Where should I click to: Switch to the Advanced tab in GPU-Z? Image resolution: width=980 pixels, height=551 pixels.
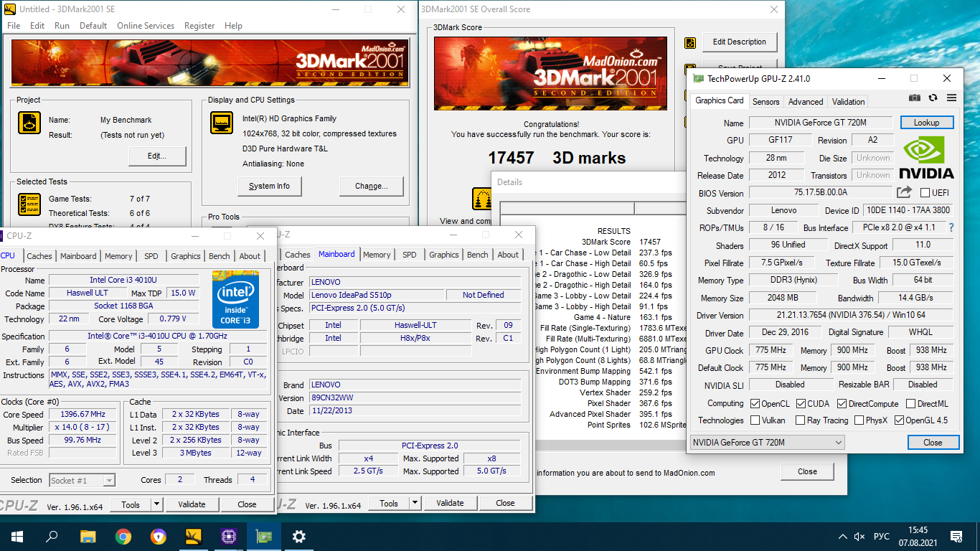coord(806,102)
